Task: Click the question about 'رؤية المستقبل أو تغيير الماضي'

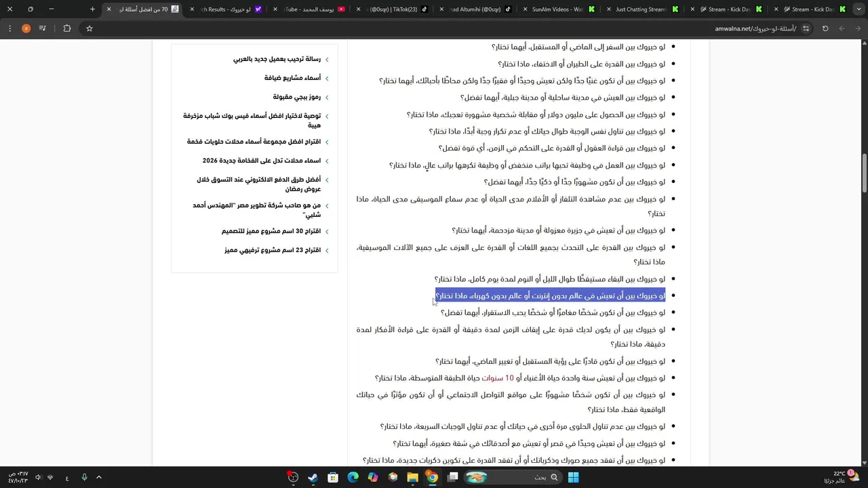Action: [x=550, y=362]
